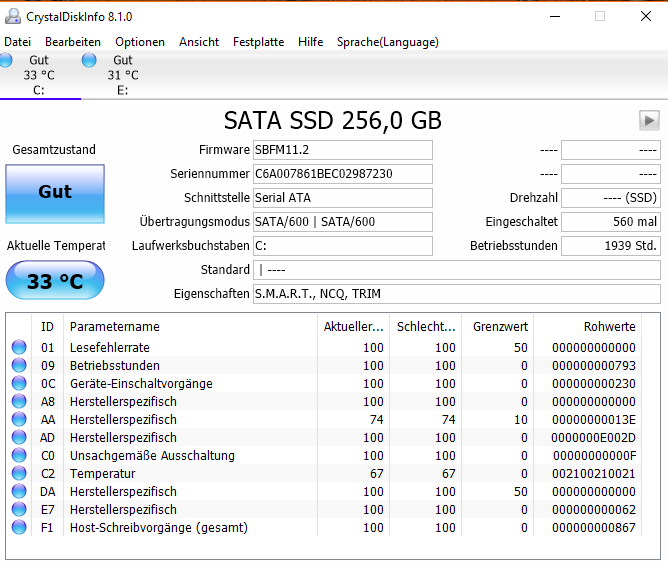Click the Gut health status button
This screenshot has height=565, width=668.
tap(55, 194)
